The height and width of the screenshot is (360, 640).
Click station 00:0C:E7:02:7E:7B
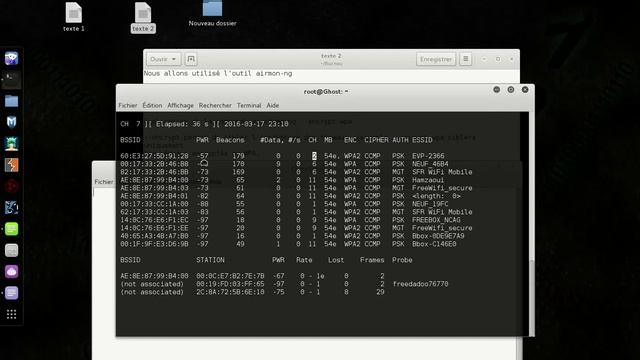pyautogui.click(x=230, y=276)
